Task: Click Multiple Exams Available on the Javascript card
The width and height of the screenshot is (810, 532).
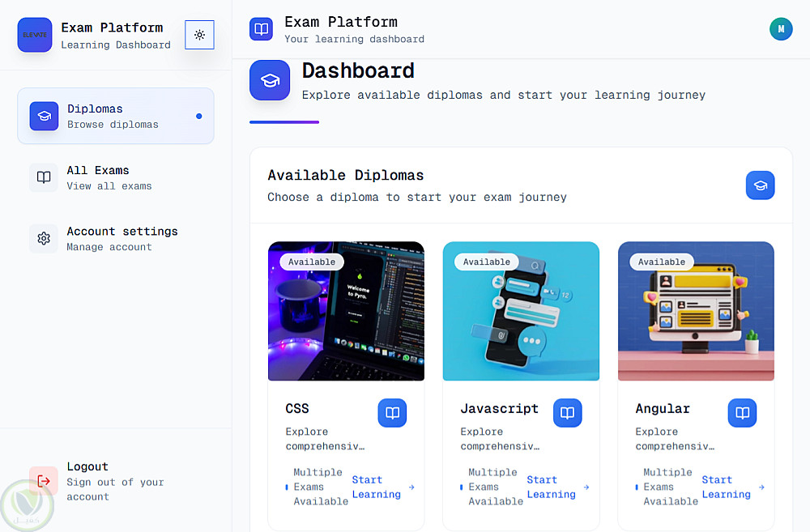Action: (x=496, y=487)
